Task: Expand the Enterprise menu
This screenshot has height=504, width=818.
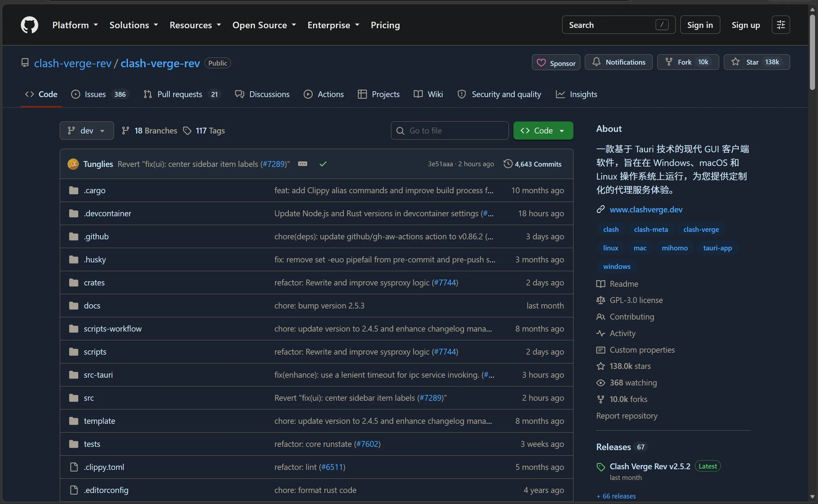Action: click(333, 25)
